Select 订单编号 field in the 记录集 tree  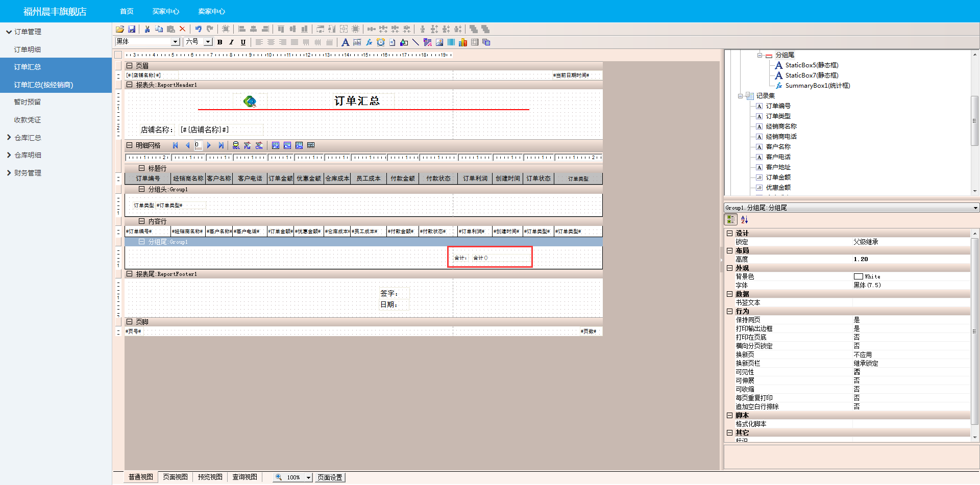[x=778, y=106]
